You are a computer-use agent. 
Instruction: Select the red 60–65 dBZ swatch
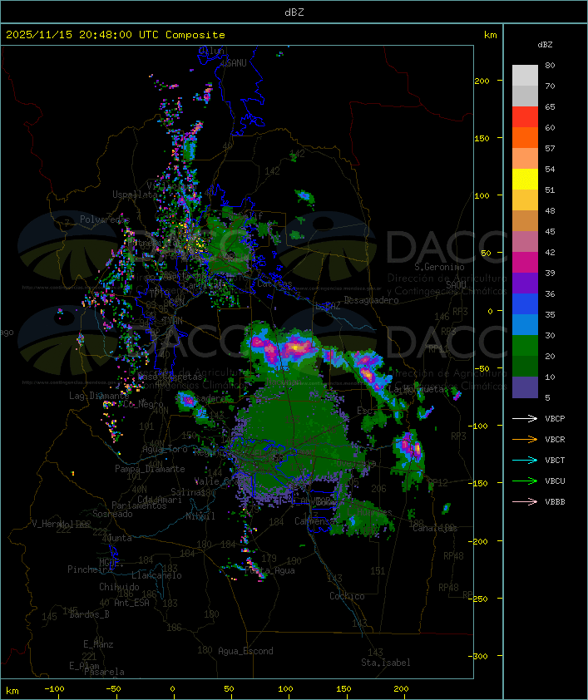pos(525,116)
